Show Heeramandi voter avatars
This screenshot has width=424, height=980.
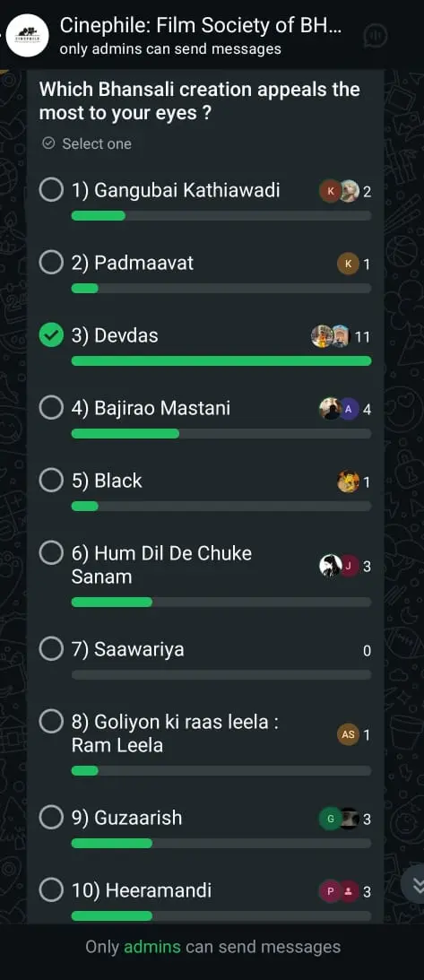pyautogui.click(x=340, y=890)
